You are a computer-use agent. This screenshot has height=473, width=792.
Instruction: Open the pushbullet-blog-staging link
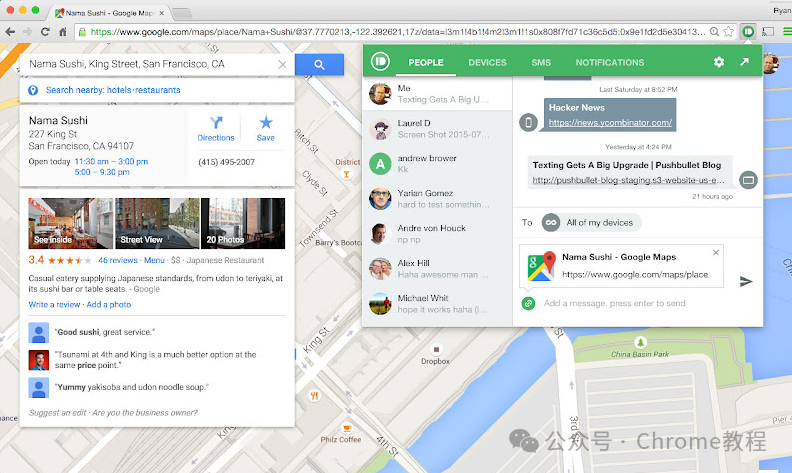(x=628, y=180)
